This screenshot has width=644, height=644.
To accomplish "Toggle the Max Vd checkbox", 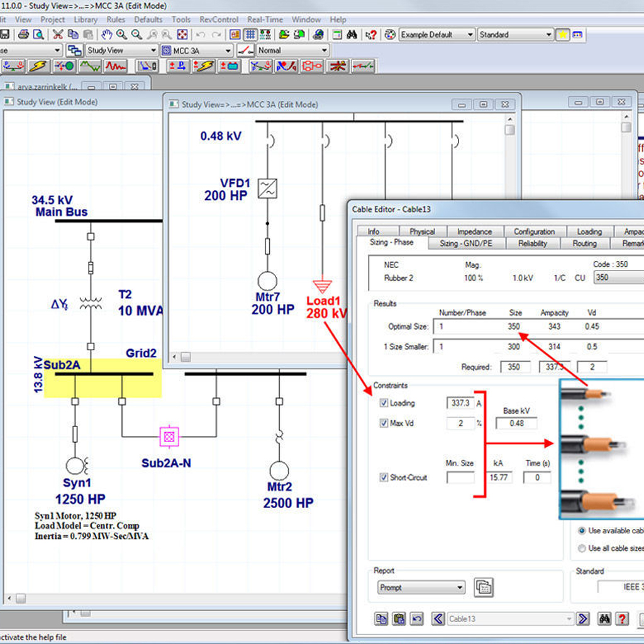I will pos(384,423).
